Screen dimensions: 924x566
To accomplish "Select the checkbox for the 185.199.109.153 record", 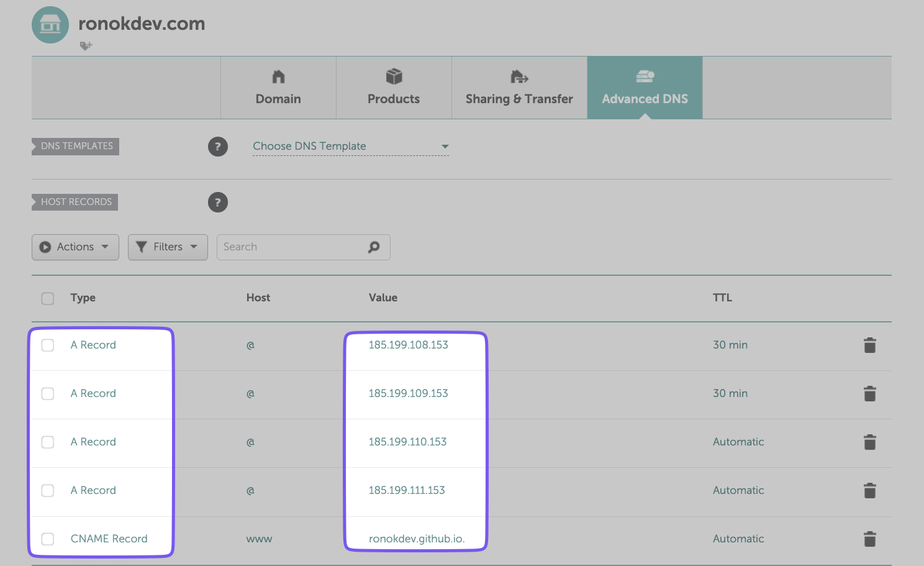I will click(48, 394).
